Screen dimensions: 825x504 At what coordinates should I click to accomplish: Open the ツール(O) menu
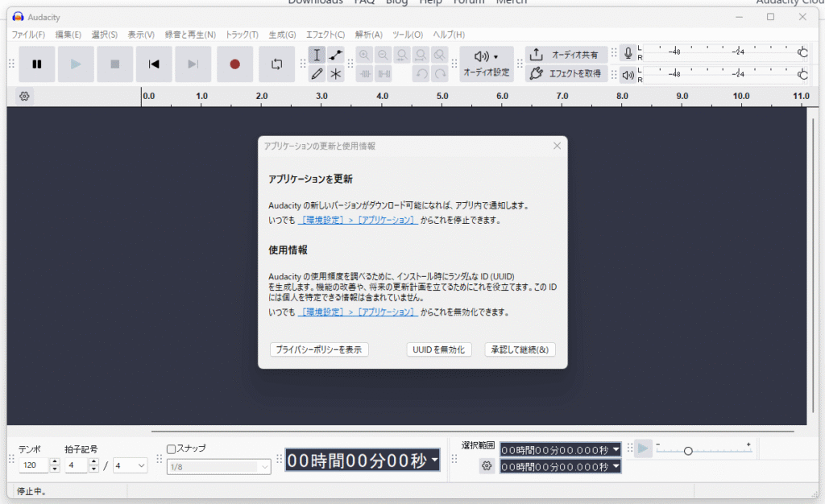coord(408,35)
